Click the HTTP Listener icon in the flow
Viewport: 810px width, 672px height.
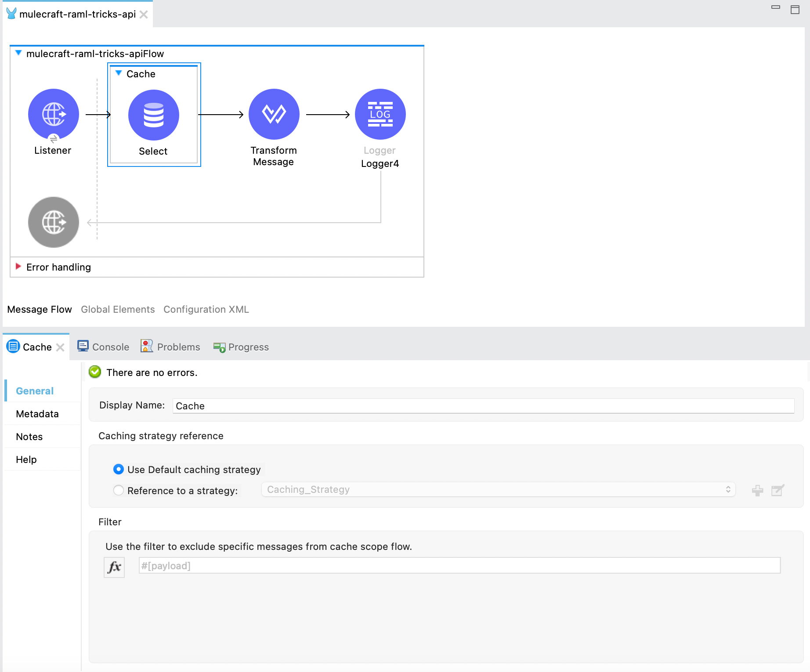pos(54,114)
